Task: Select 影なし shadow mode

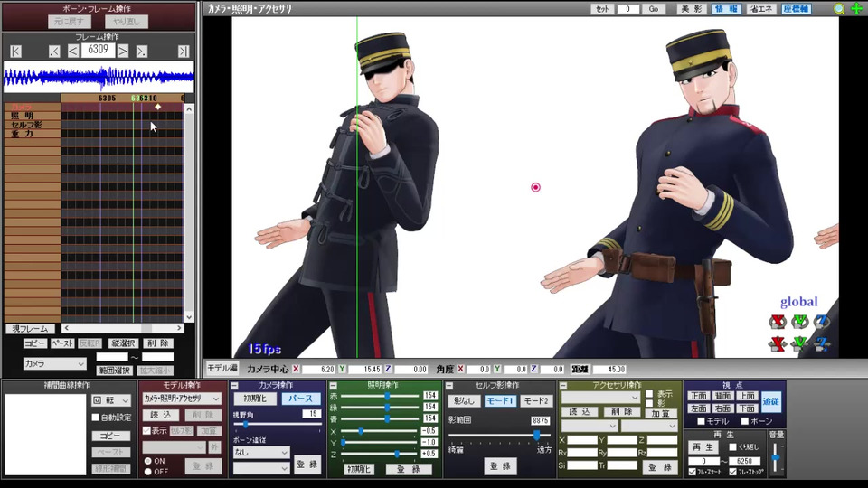Action: coord(464,400)
